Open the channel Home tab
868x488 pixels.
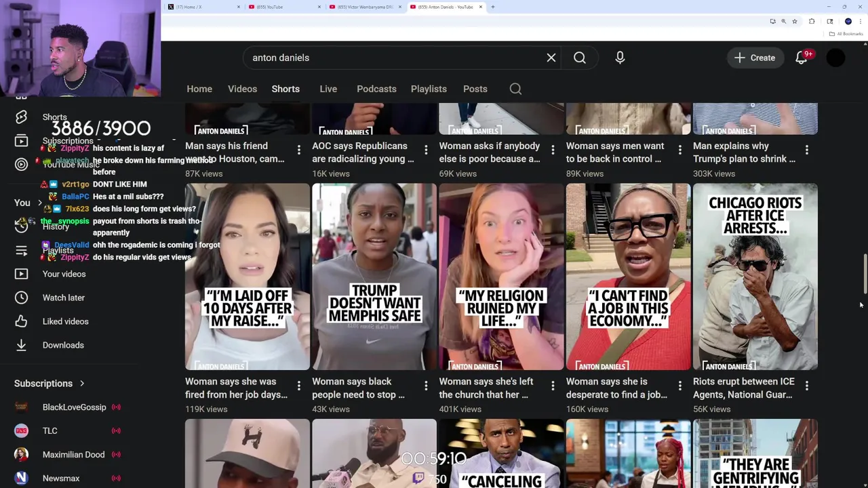199,89
